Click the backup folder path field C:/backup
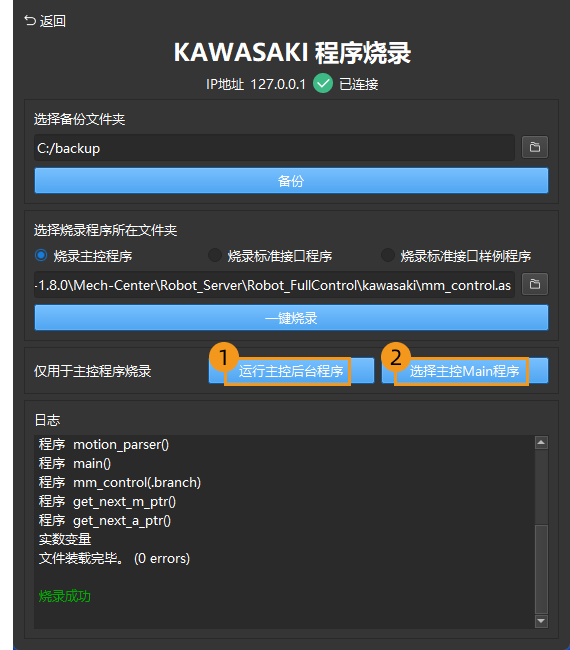Image resolution: width=570 pixels, height=650 pixels. click(x=274, y=148)
